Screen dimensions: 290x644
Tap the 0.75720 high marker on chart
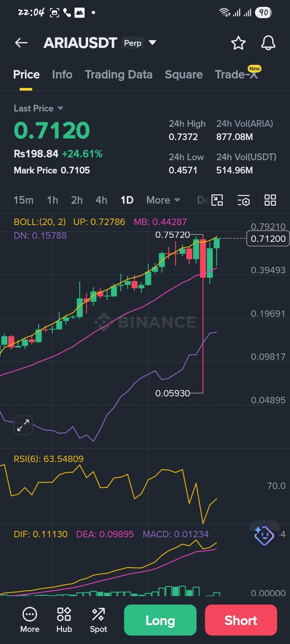[x=172, y=235]
